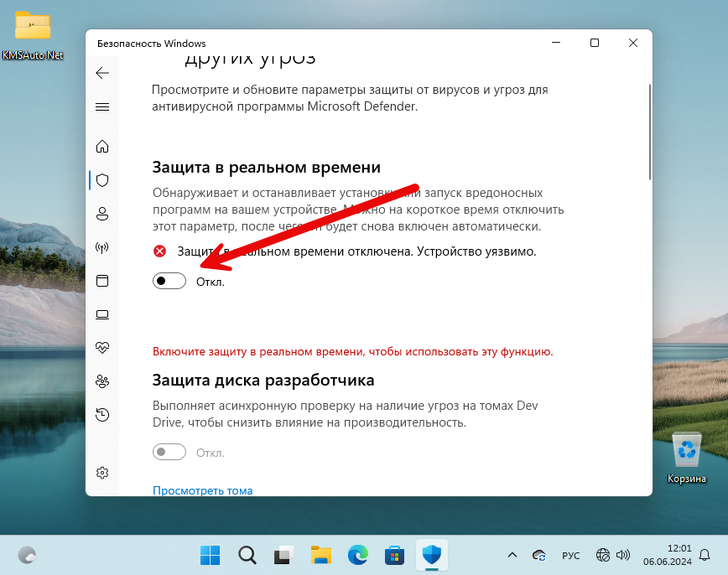The width and height of the screenshot is (728, 575).
Task: Open notifications bell icon
Action: (x=705, y=555)
